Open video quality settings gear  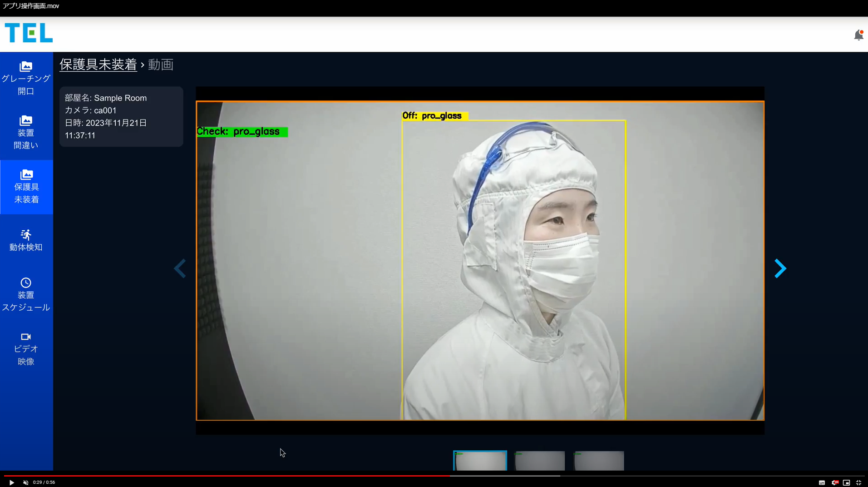[x=834, y=482]
